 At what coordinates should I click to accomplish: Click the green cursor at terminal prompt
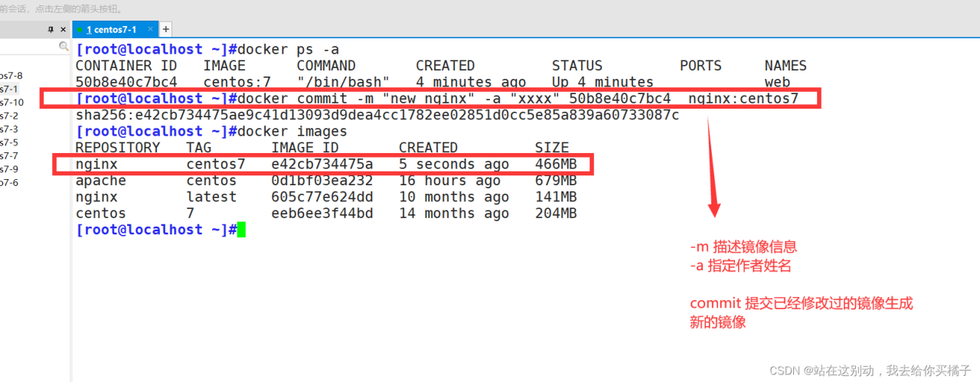click(241, 230)
